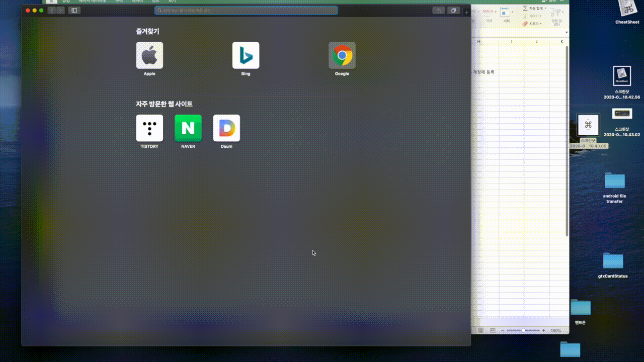Screen dimensions: 644x362
Task: Open the Excel AutoSum dropdown arrow
Action: pos(545,8)
